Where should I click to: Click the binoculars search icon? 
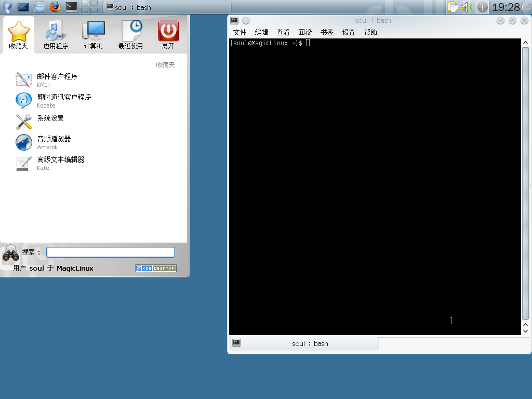[x=10, y=253]
